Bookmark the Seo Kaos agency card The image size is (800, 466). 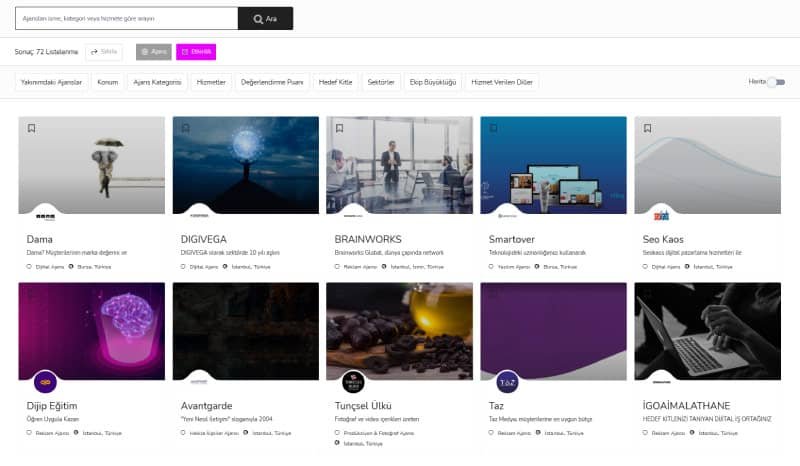(x=648, y=128)
